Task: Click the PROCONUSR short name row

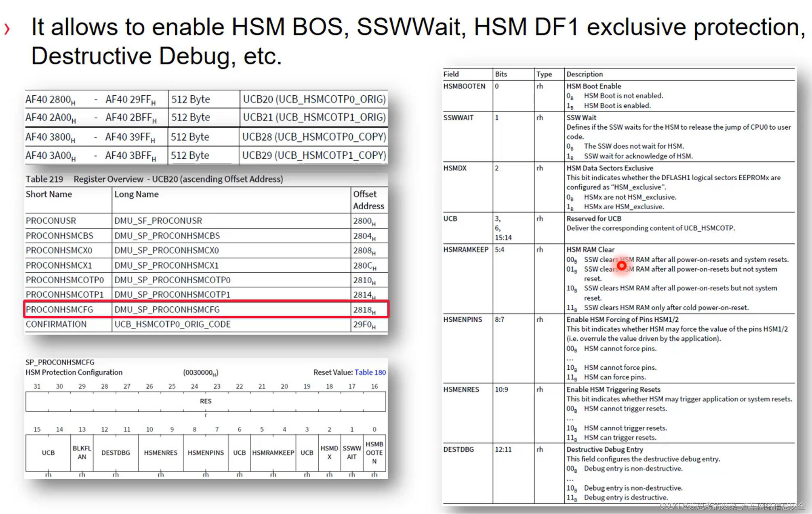Action: (51, 221)
